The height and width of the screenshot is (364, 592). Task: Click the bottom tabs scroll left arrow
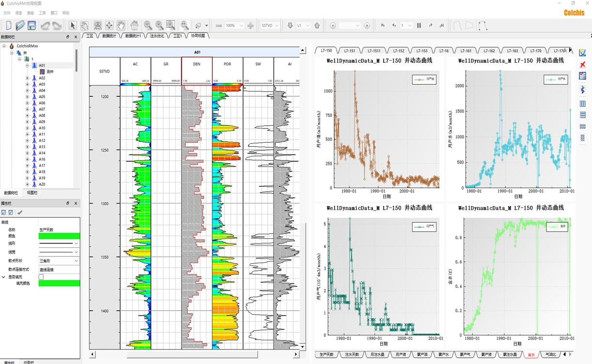pyautogui.click(x=564, y=355)
